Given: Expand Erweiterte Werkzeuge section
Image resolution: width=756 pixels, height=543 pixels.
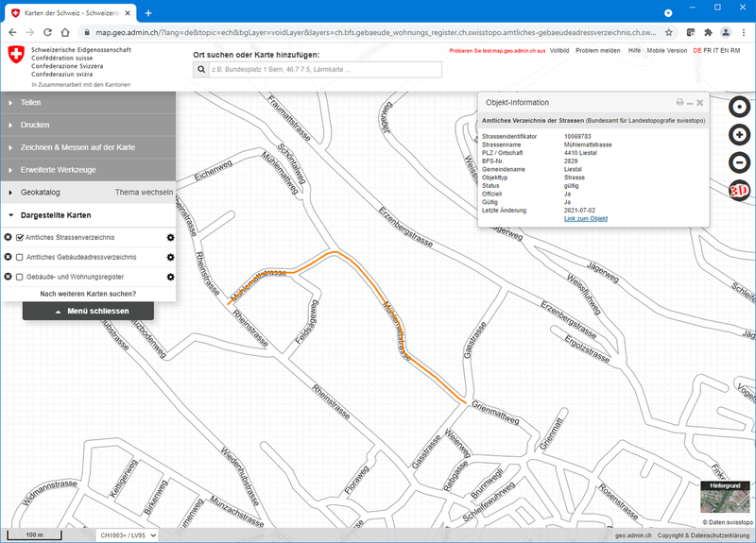Looking at the screenshot, I should tap(88, 170).
